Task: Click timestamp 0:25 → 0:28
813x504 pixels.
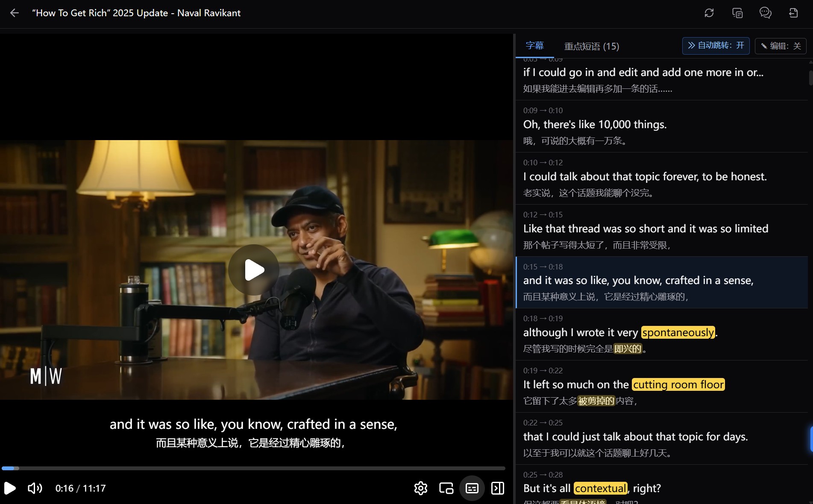Action: click(x=543, y=475)
